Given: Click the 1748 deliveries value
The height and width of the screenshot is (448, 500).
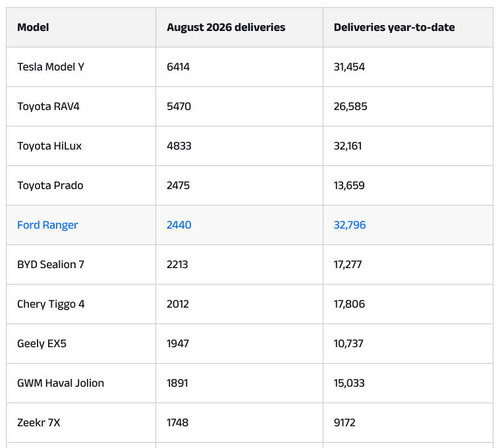Looking at the screenshot, I should tap(178, 423).
